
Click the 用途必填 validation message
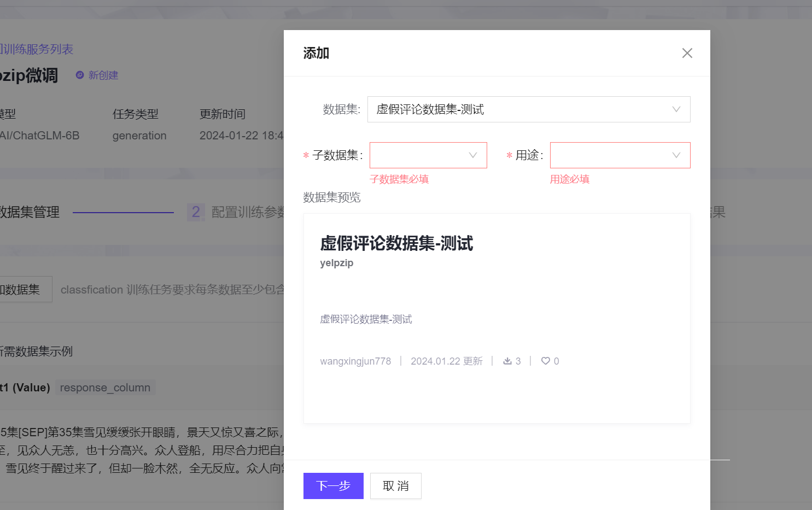tap(570, 179)
